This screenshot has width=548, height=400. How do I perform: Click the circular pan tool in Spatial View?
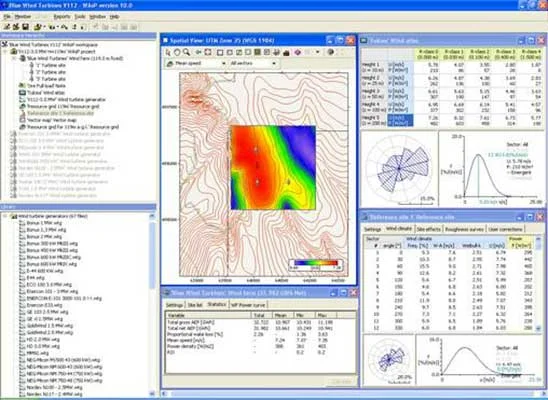177,52
